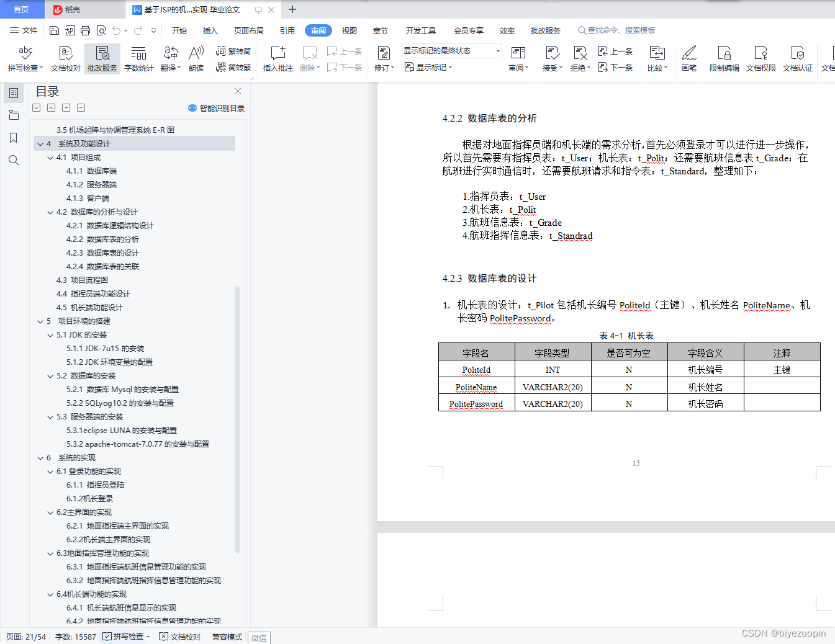Switch to the 插入 ribbon tab

coord(210,30)
